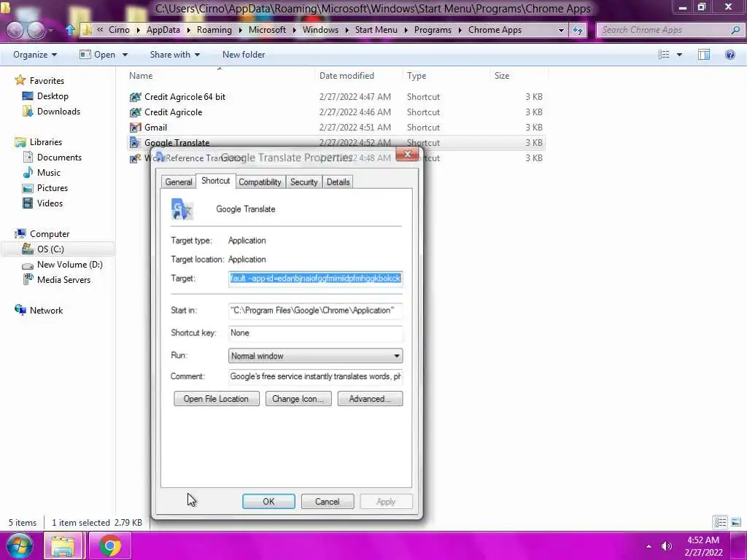Click the Change Icon button
The height and width of the screenshot is (560, 747).
(298, 399)
